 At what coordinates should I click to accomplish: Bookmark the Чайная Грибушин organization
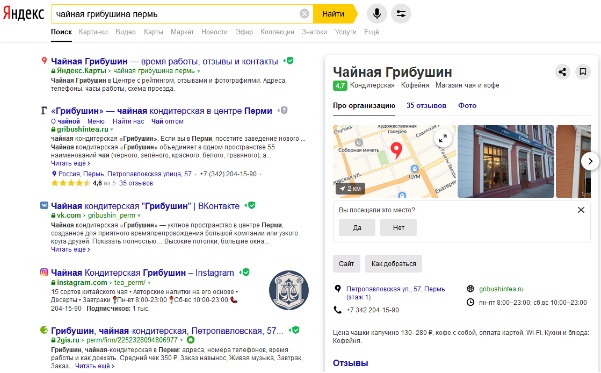pos(583,72)
